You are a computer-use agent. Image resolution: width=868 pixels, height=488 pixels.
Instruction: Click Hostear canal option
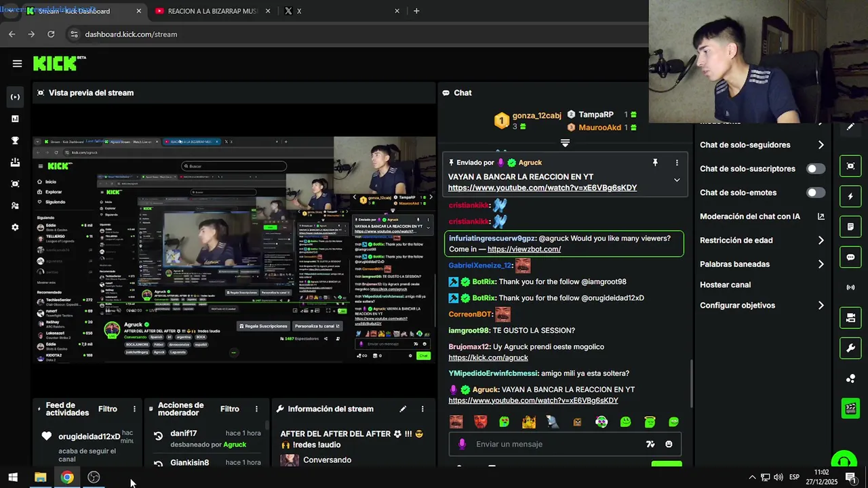pyautogui.click(x=725, y=285)
